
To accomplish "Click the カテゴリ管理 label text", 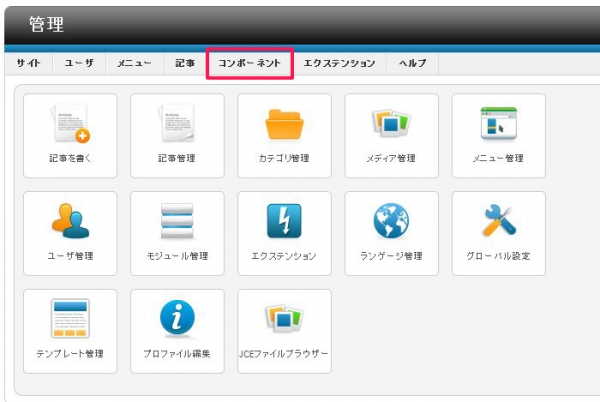I will click(284, 158).
